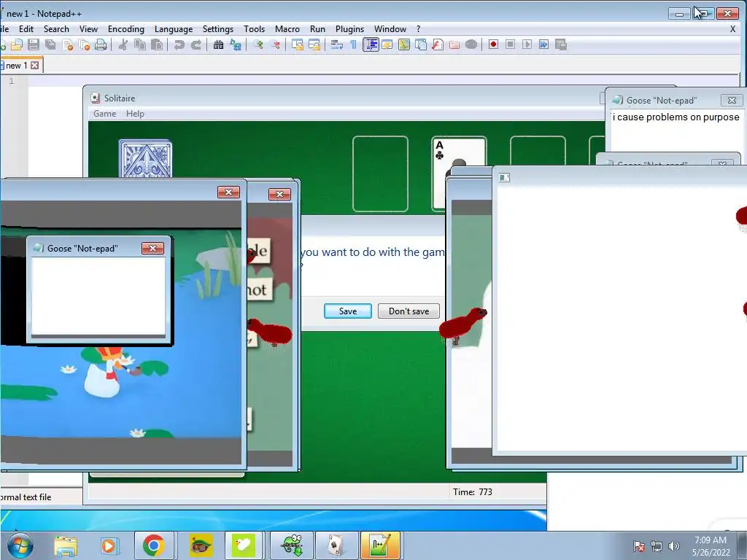The image size is (747, 560).
Task: Open the Tools menu
Action: 254,29
